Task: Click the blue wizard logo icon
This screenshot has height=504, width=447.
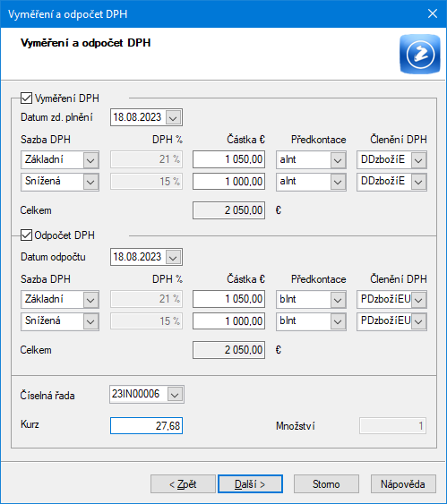Action: 419,54
